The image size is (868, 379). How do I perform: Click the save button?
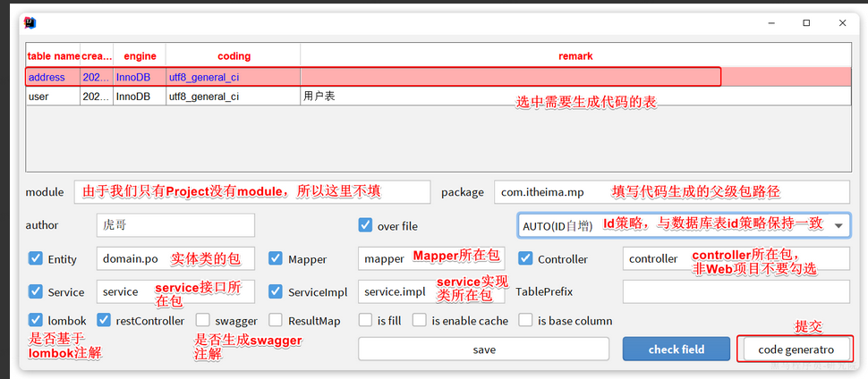point(484,350)
